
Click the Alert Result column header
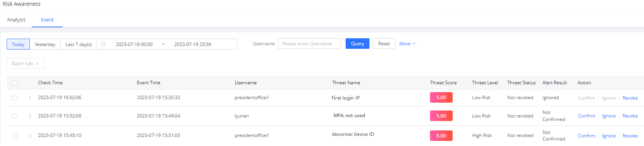tap(555, 83)
